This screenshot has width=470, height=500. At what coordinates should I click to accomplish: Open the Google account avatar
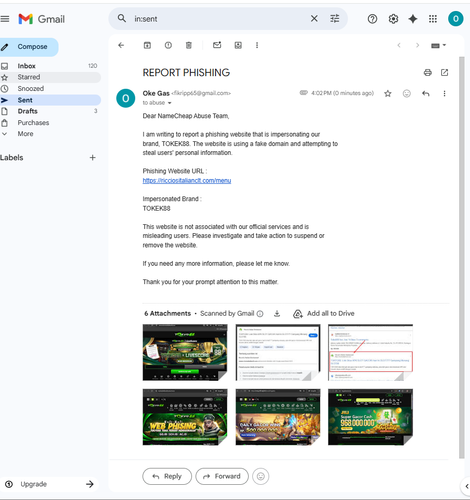[456, 19]
